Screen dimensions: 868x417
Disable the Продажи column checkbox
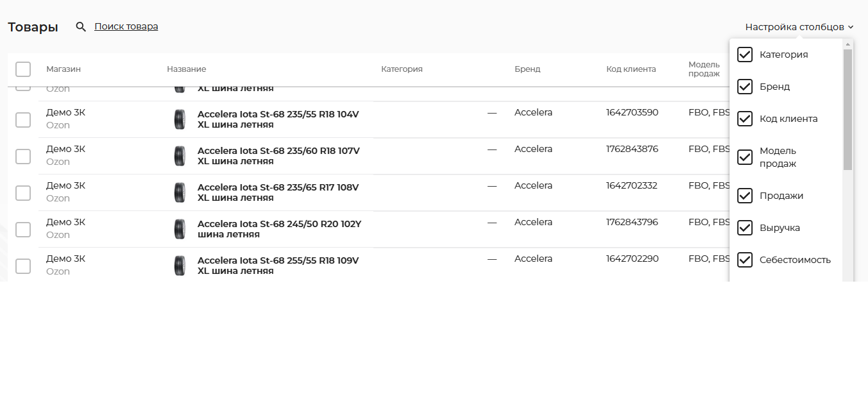(745, 196)
